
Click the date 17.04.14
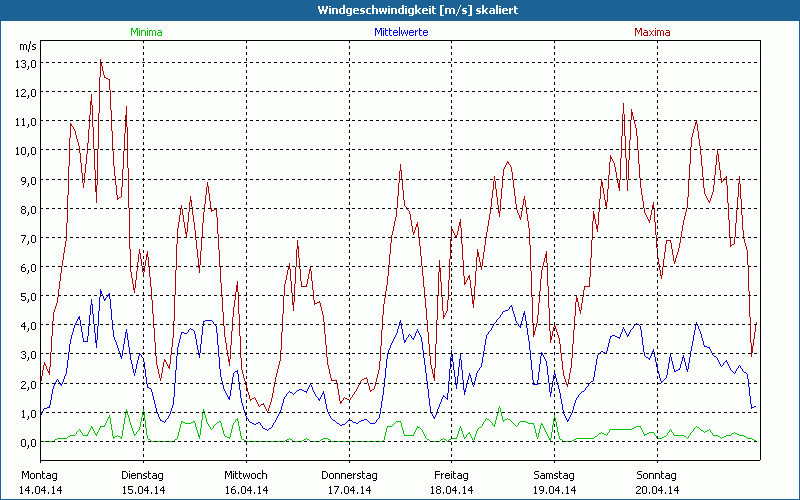349,490
